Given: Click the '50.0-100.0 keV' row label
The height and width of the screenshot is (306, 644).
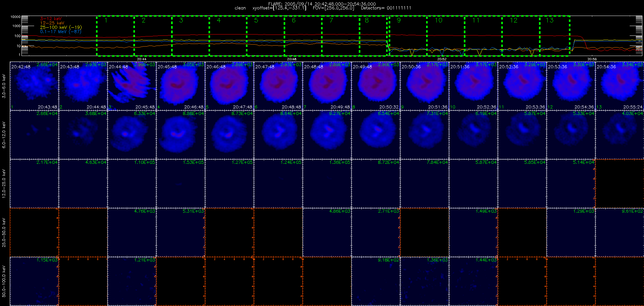Looking at the screenshot, I should (4, 281).
